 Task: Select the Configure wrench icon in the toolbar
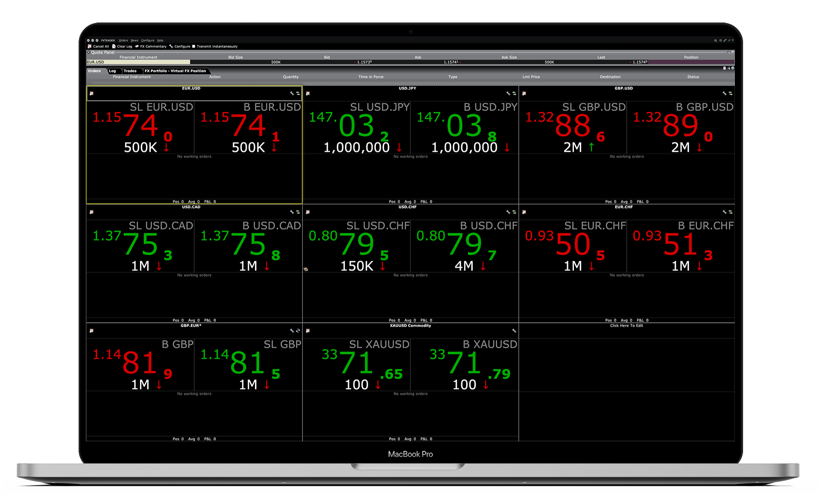click(171, 46)
